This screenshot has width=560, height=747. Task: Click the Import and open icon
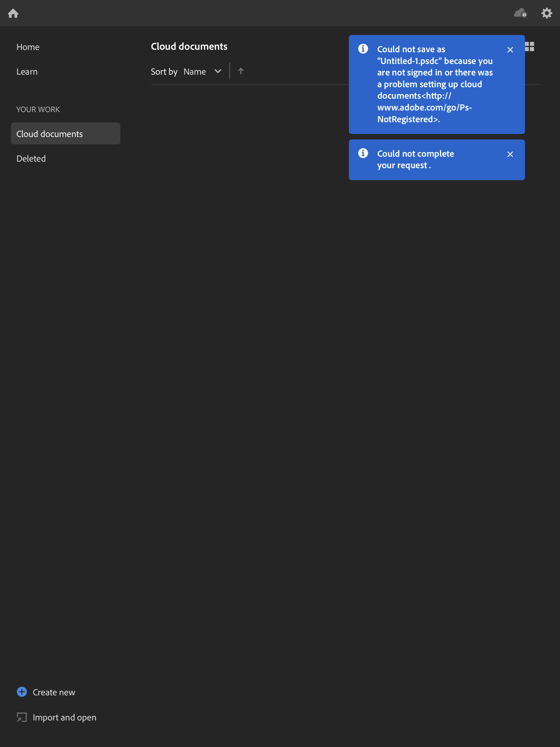[22, 717]
